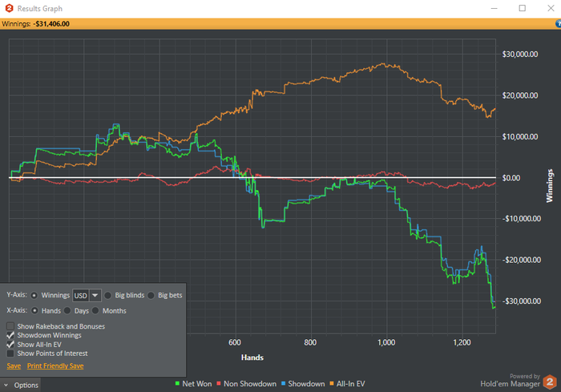The image size is (561, 392).
Task: Select the Big bets radio button
Action: (151, 295)
